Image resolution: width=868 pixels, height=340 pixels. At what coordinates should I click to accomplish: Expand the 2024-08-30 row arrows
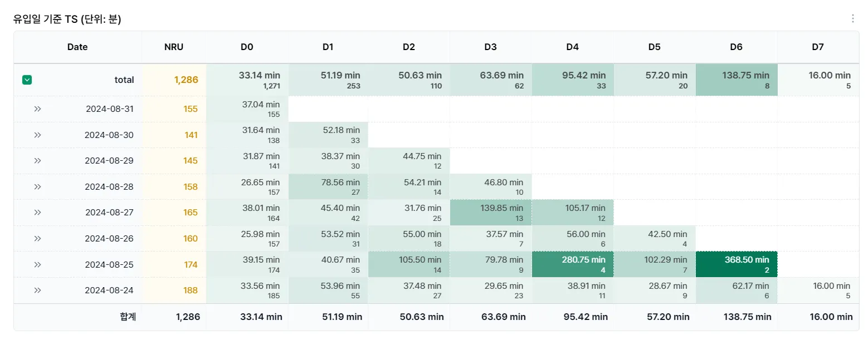(x=37, y=135)
